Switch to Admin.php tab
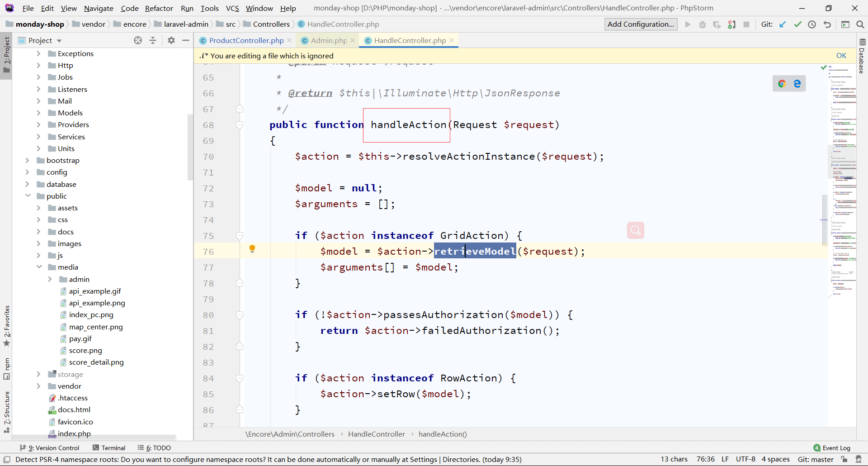The height and width of the screenshot is (466, 868). point(328,40)
